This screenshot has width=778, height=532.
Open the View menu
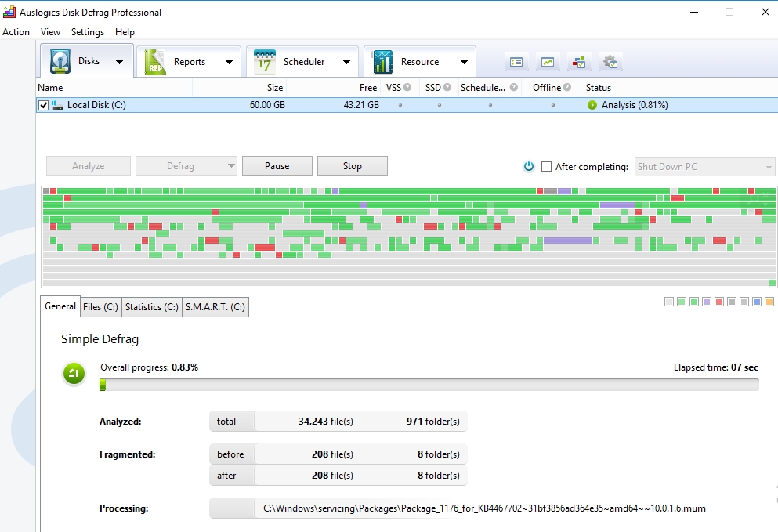pos(51,32)
